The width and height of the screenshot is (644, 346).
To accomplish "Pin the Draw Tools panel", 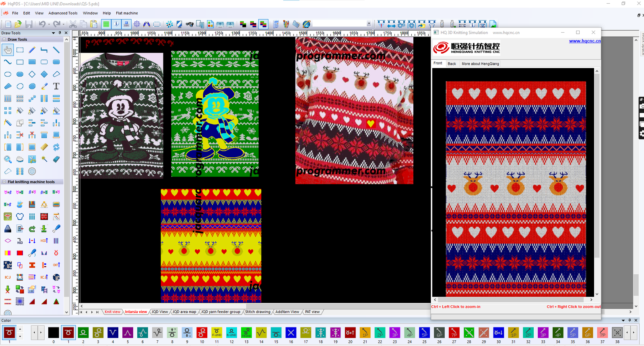I will 60,33.
